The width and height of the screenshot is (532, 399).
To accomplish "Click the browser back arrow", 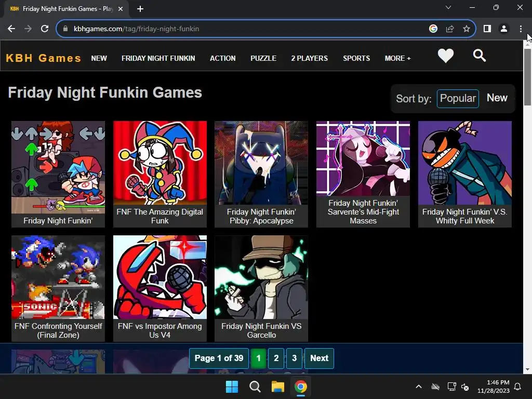I will 11,29.
